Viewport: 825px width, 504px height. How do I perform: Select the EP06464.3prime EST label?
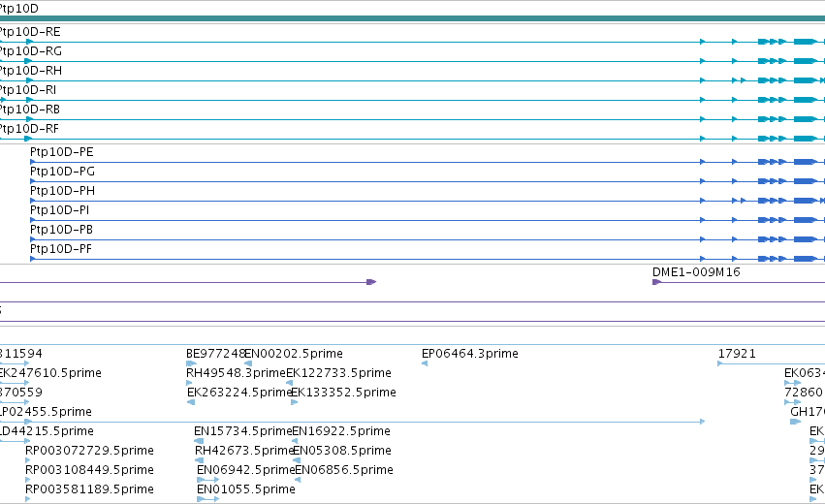click(470, 354)
